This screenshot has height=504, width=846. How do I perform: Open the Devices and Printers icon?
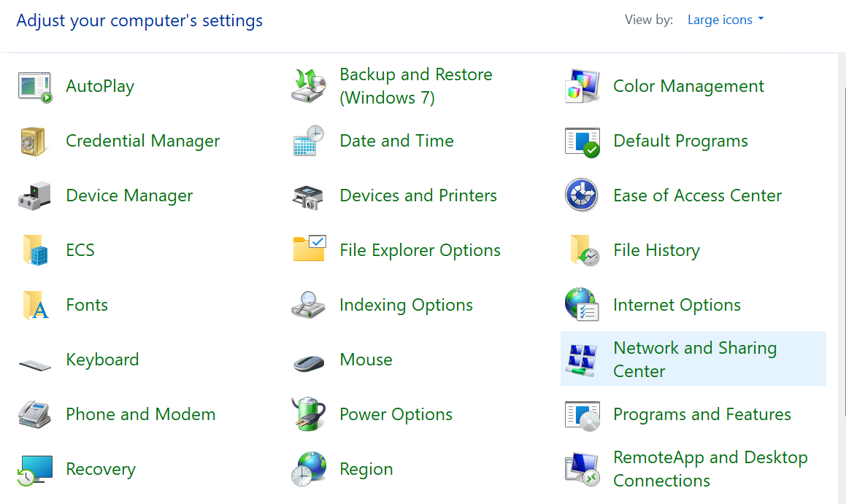(x=309, y=195)
